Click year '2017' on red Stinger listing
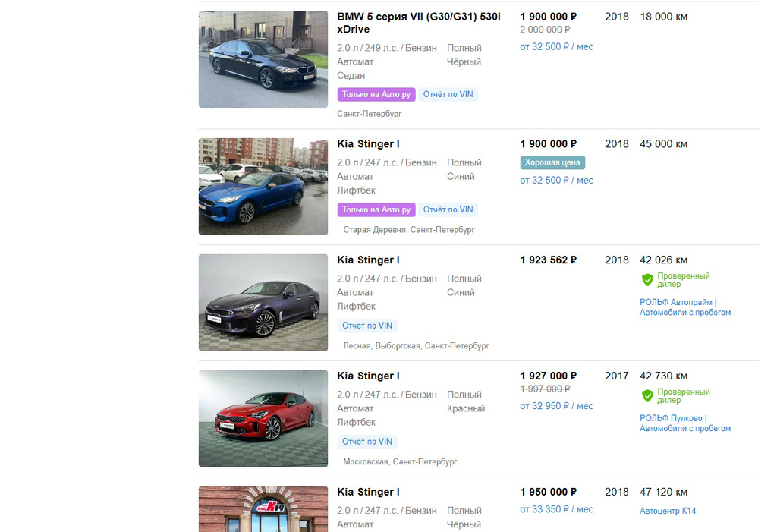 pos(616,376)
